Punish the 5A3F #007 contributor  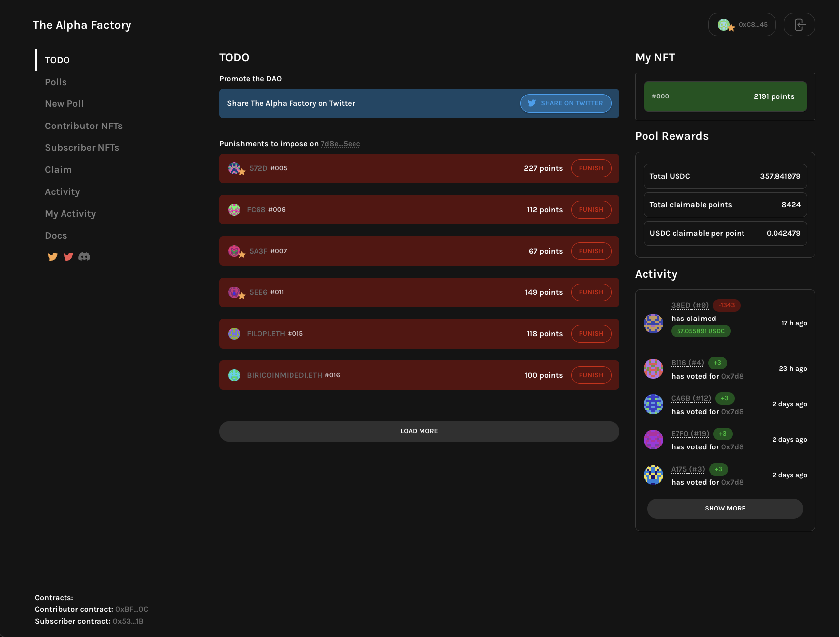591,251
